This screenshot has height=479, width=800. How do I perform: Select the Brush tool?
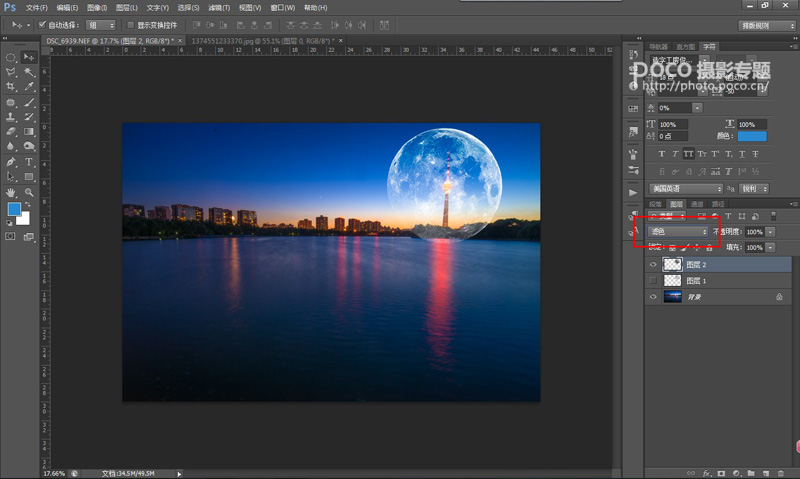click(29, 103)
